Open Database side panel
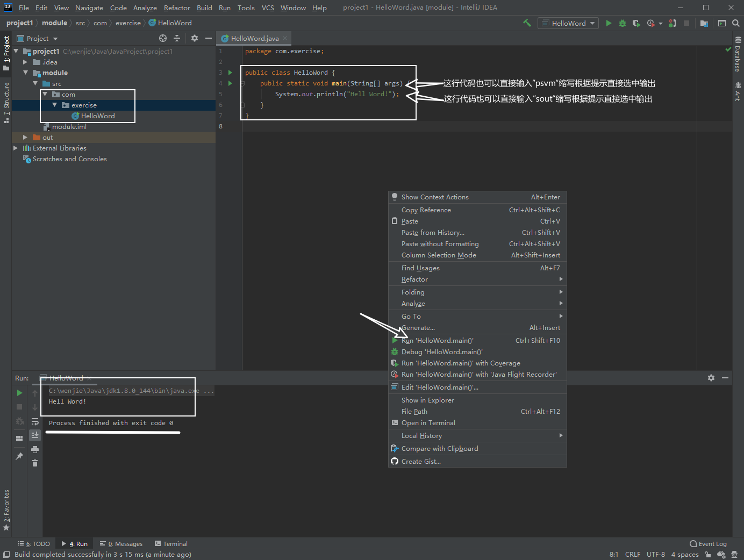The image size is (744, 560). [x=738, y=54]
